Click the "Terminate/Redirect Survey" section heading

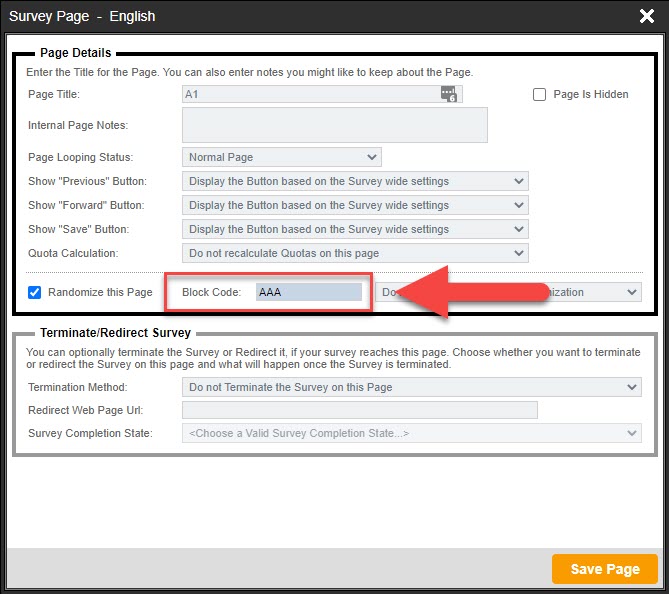click(x=115, y=333)
